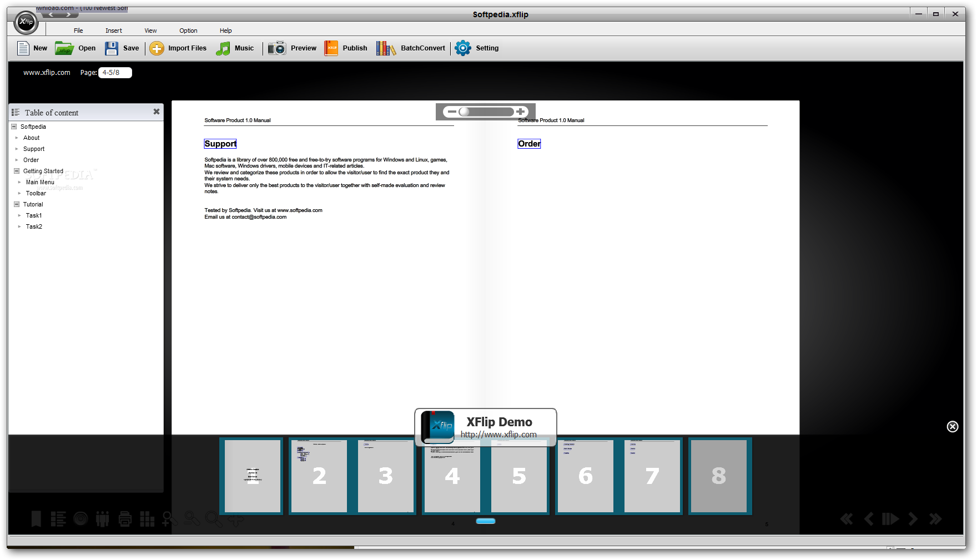Viewport: 977px width, 560px height.
Task: Print the flipbook using the printer icon
Action: (125, 519)
